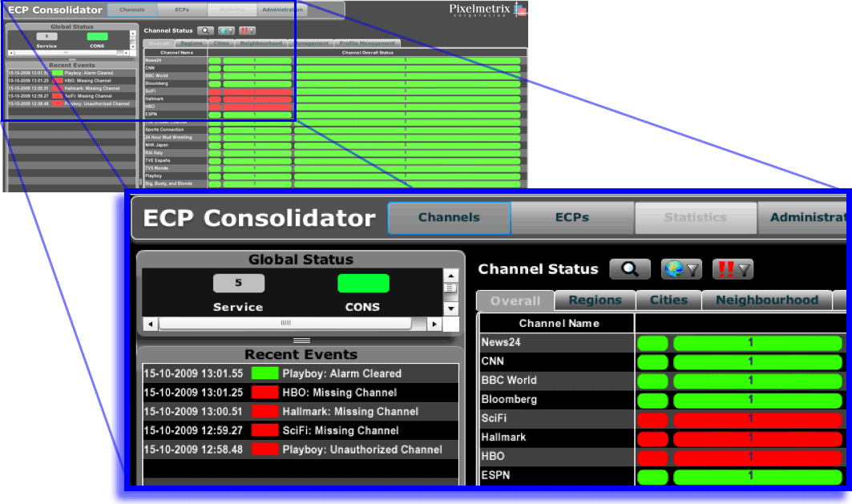Viewport: 852px width, 504px height.
Task: Click Hallmark long red status bar, enlarged view
Action: pyautogui.click(x=757, y=437)
